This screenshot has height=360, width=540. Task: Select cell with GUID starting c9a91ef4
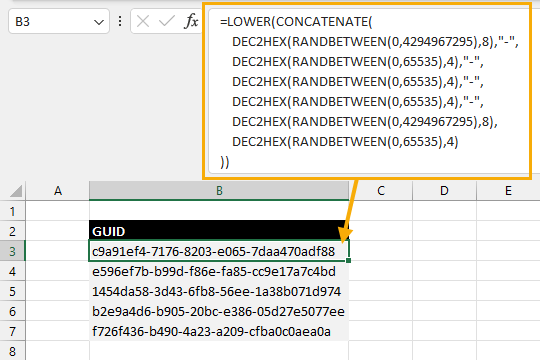219,251
